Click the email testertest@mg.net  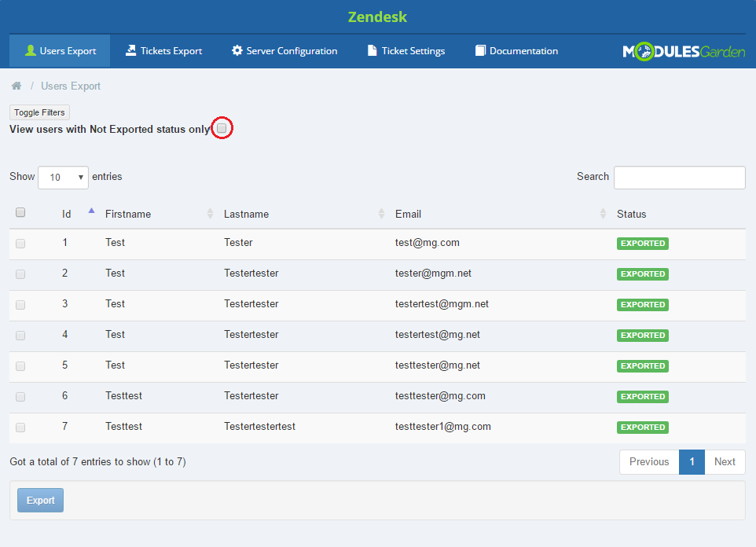tap(437, 334)
